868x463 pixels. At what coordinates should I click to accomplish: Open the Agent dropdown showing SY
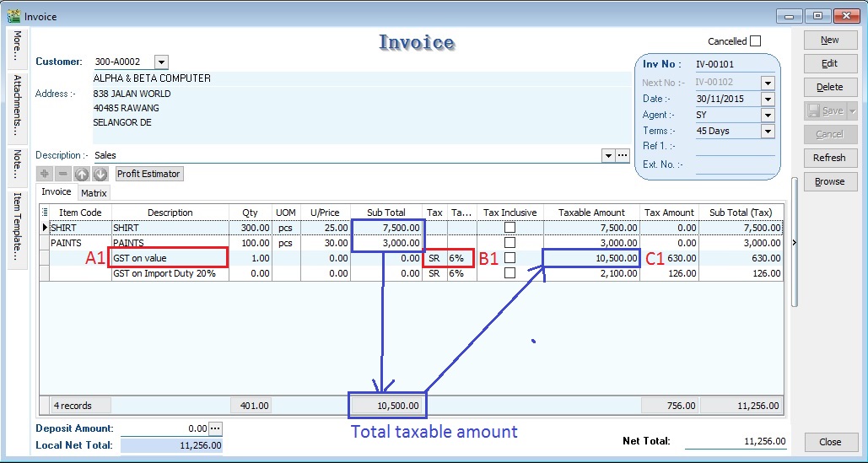[768, 115]
